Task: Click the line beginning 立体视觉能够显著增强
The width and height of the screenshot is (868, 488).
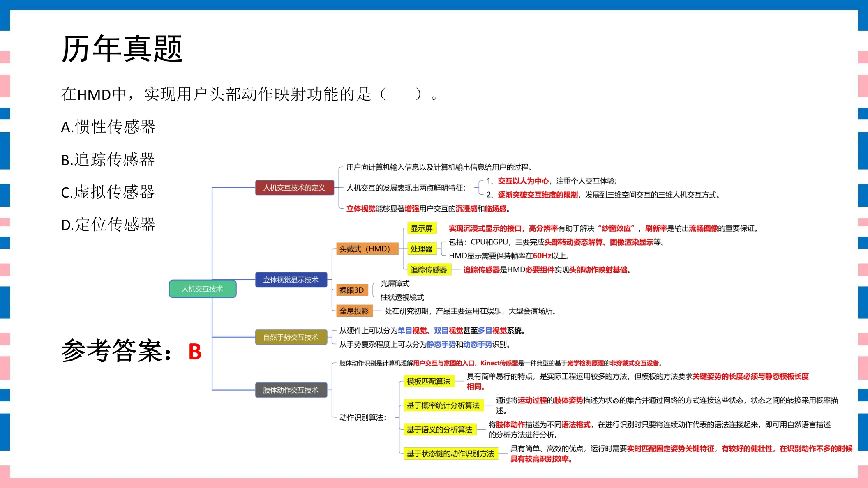Action: click(428, 209)
